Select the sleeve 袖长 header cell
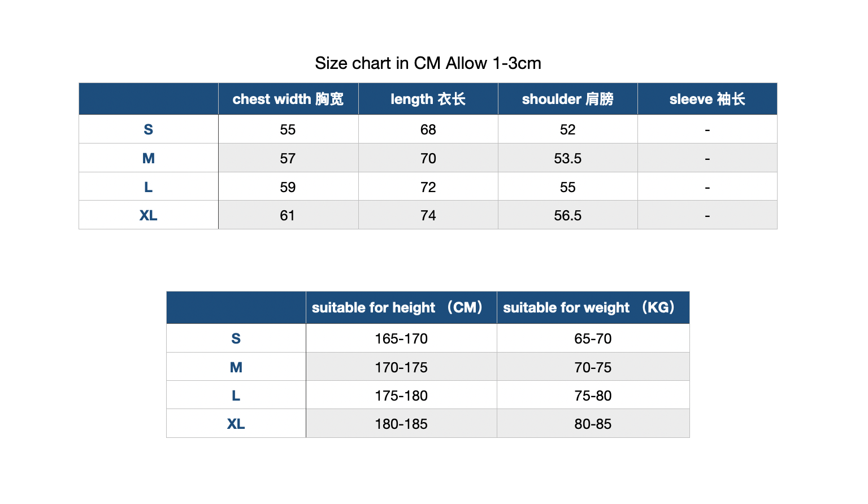The height and width of the screenshot is (504, 868). point(707,99)
